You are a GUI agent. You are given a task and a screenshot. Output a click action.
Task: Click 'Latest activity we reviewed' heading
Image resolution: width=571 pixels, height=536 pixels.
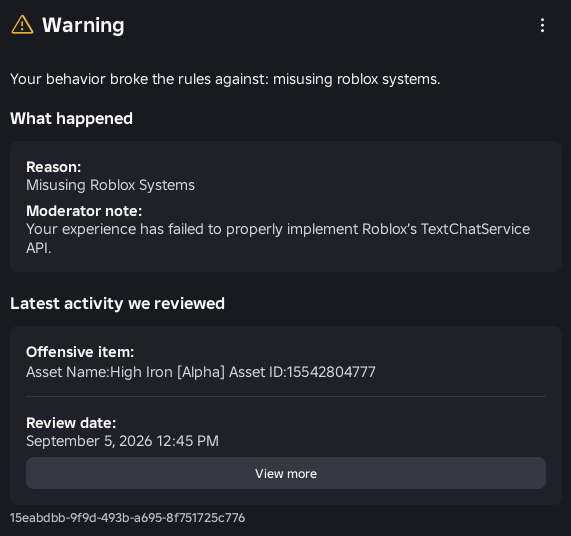coord(117,303)
